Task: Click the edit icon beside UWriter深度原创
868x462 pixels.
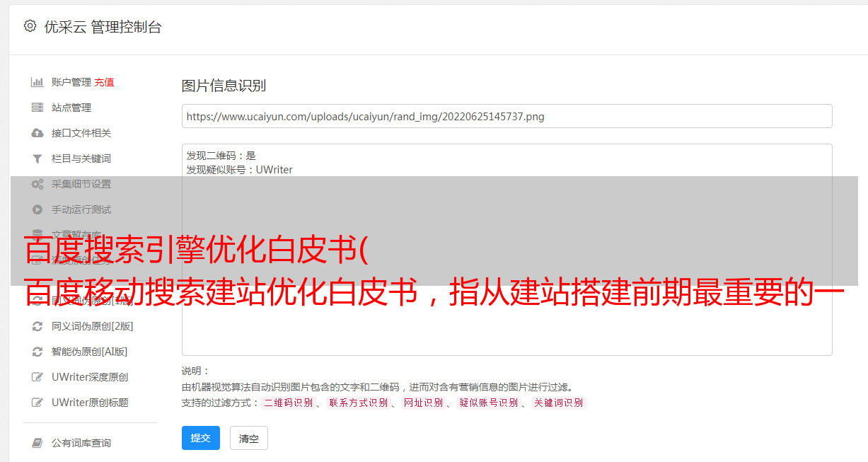Action: pos(37,377)
